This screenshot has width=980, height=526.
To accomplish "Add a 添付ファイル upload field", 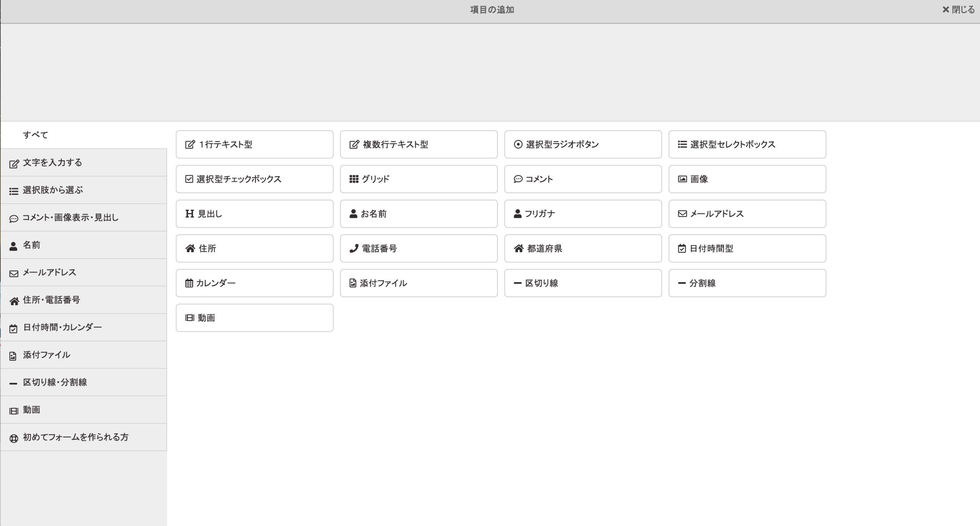I will [418, 283].
